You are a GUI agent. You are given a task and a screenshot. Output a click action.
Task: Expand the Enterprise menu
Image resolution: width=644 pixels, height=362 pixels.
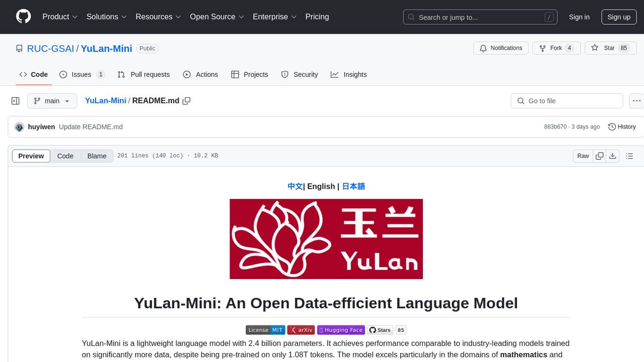275,17
